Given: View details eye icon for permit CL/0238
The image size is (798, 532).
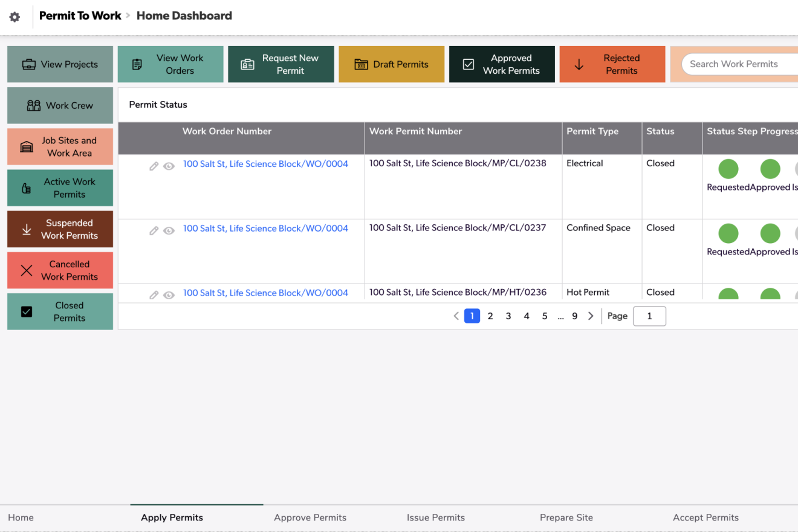Looking at the screenshot, I should [169, 166].
